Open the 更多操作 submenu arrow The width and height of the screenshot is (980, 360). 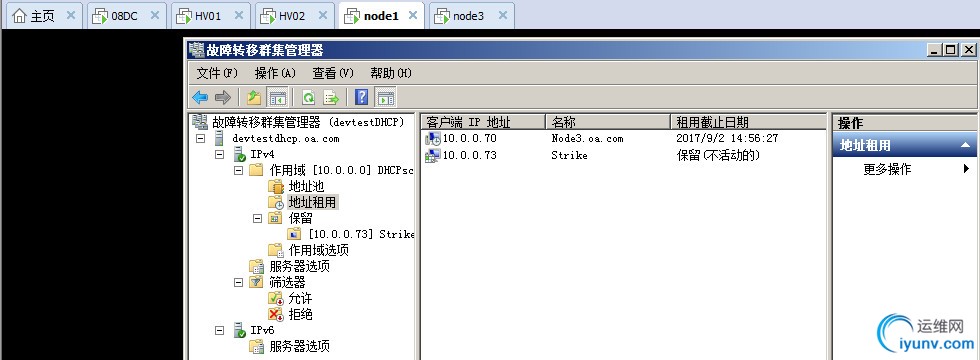click(x=966, y=169)
